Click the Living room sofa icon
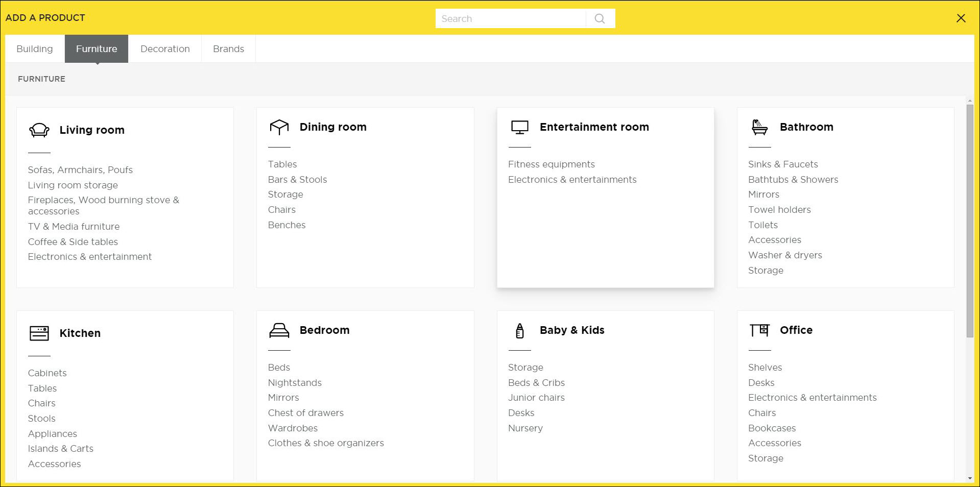The width and height of the screenshot is (980, 487). pos(39,130)
